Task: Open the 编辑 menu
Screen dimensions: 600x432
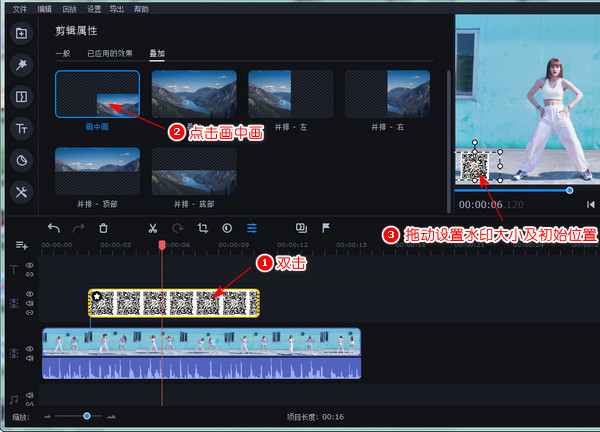Action: 44,9
